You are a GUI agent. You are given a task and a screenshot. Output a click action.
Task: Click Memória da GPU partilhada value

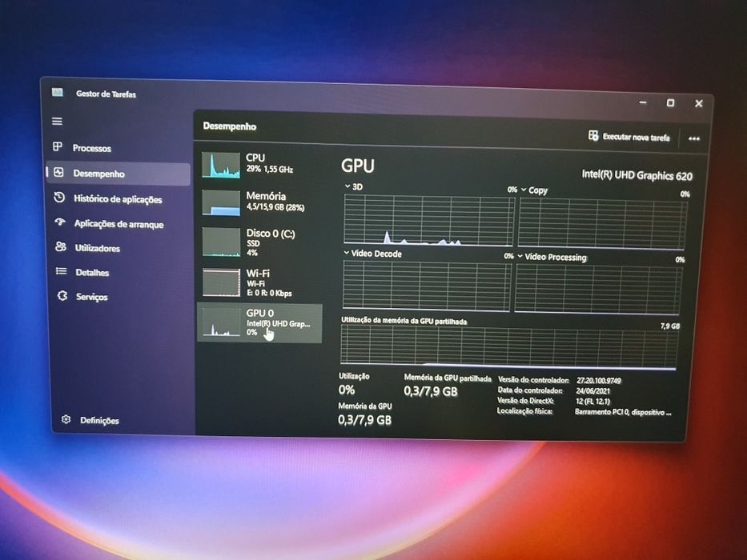[431, 391]
